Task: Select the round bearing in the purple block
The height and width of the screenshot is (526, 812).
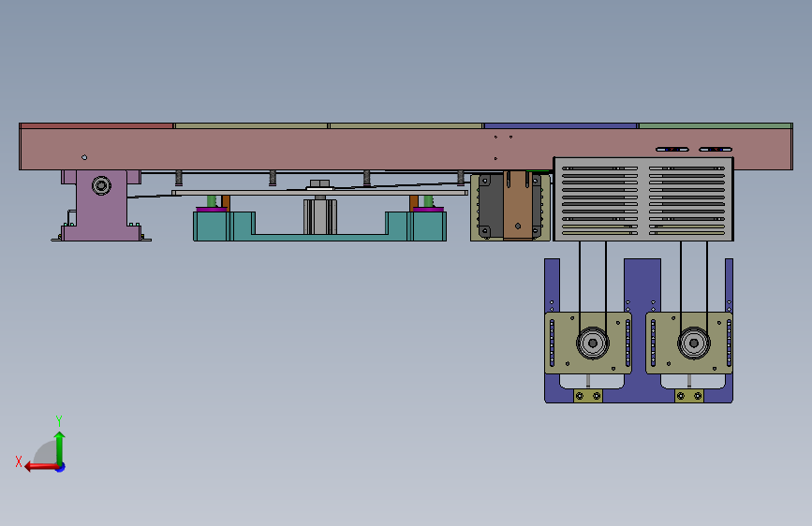Action: [101, 185]
